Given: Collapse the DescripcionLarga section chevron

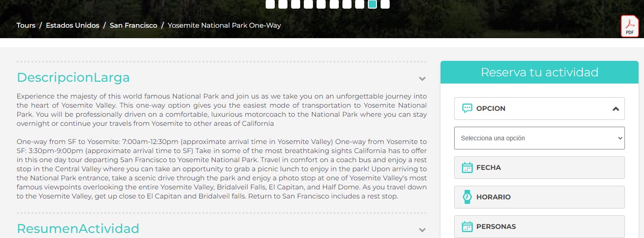Looking at the screenshot, I should pyautogui.click(x=422, y=79).
